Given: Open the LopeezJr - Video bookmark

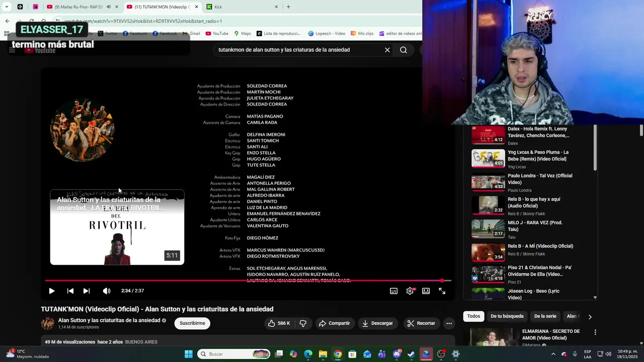Looking at the screenshot, I should tap(327, 34).
